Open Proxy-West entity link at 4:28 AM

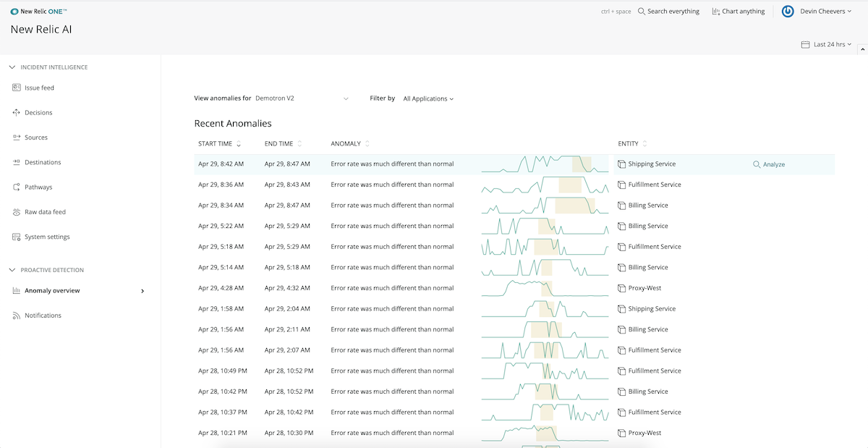644,288
